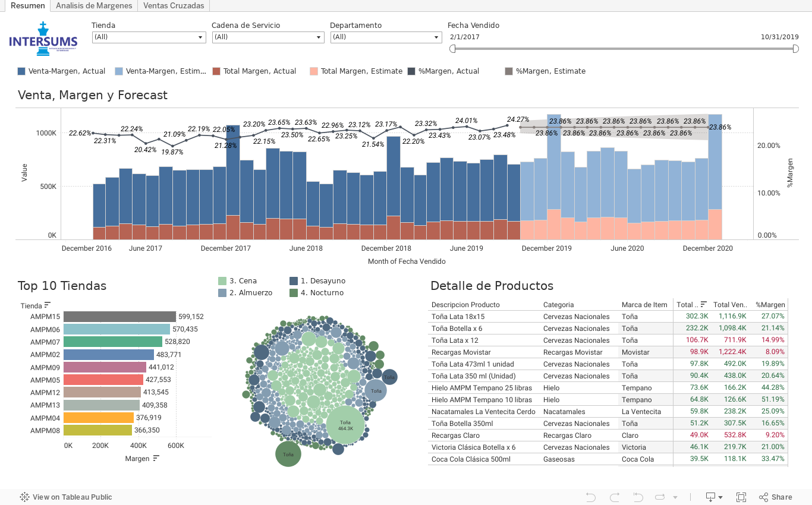Highlight Venta-Margen, Actual legend swatch
The height and width of the screenshot is (505, 812).
tap(22, 71)
